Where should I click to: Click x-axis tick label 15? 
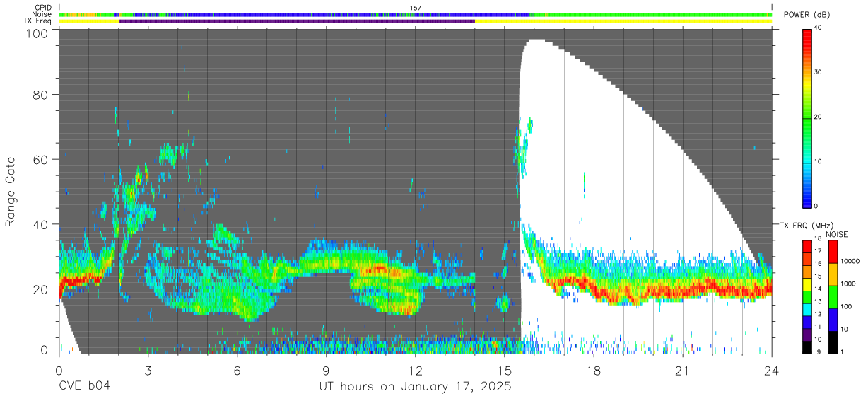[505, 371]
